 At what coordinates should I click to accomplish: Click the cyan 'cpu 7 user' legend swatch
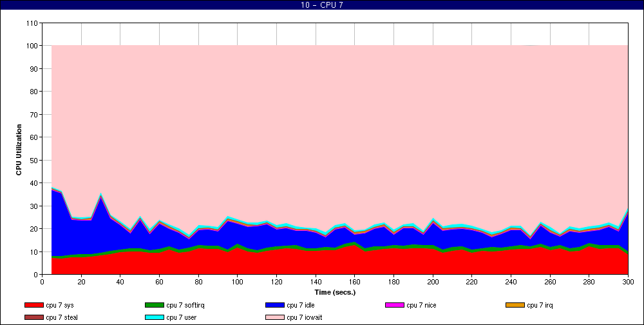tap(155, 318)
